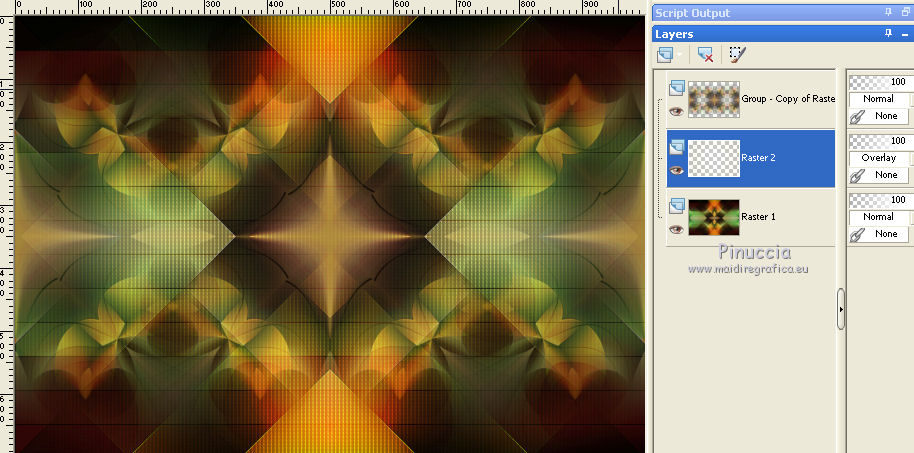
Task: Open Normal blend mode dropdown for Raster 1
Action: 879,217
